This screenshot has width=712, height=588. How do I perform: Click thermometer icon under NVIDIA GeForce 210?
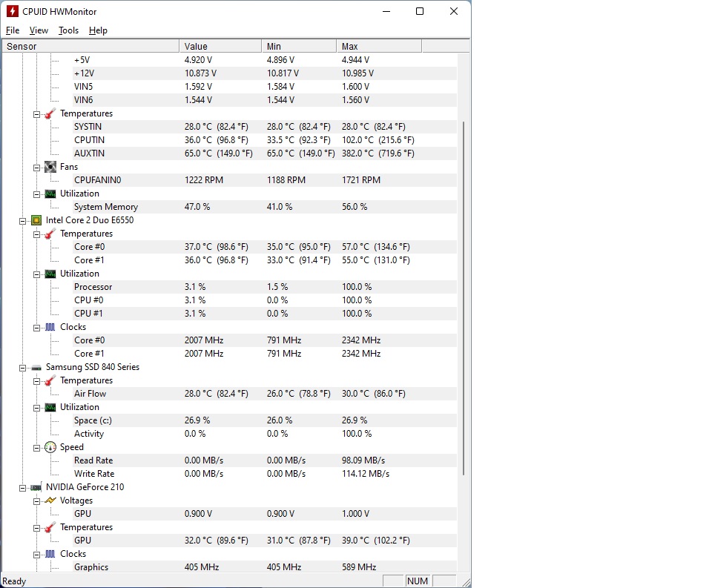click(50, 528)
